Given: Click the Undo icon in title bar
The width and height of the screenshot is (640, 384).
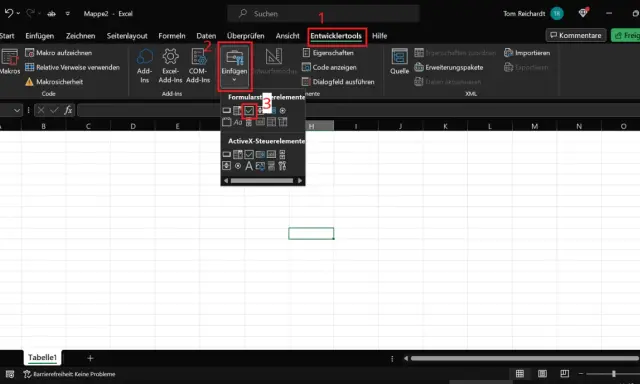Looking at the screenshot, I should (9, 13).
